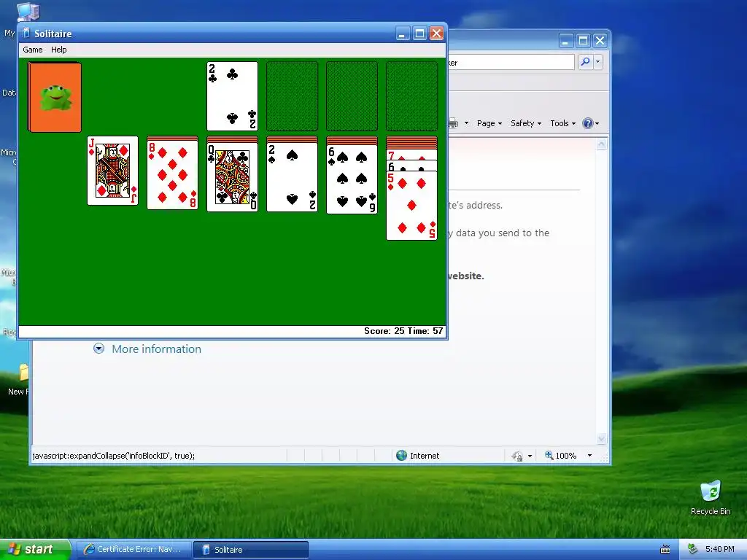Open the protected mode status dropdown

(530, 456)
